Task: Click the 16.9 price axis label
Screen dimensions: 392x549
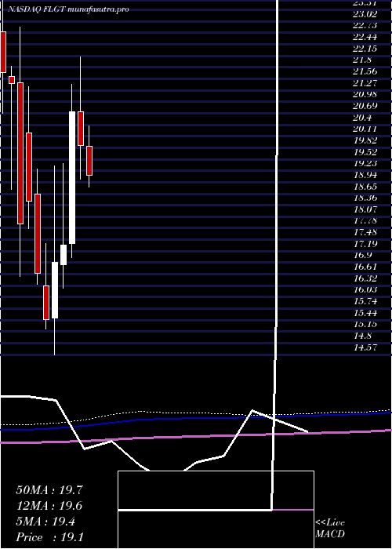Action: point(362,255)
